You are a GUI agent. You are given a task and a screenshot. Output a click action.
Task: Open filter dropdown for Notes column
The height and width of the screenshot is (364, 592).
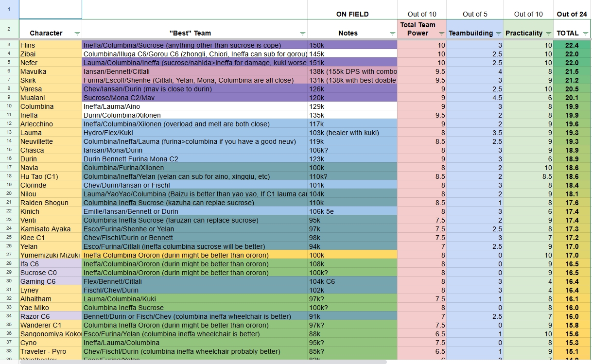pos(392,34)
